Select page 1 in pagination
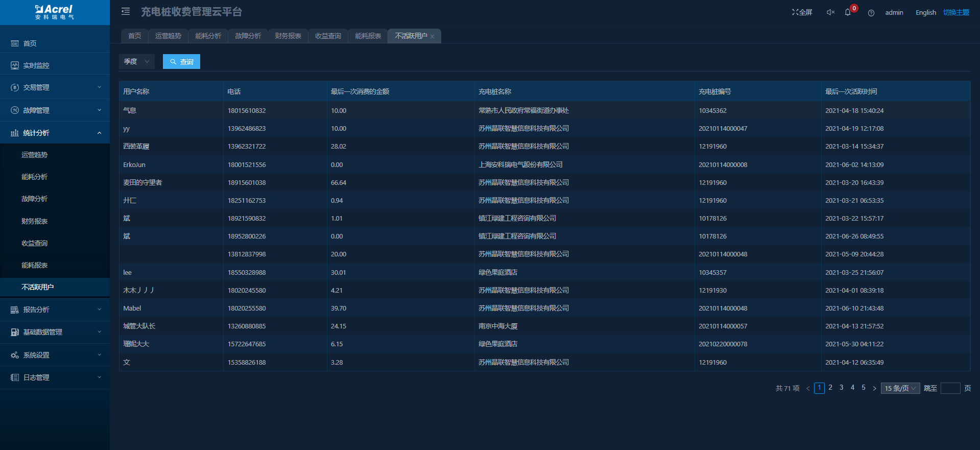980x450 pixels. point(820,388)
